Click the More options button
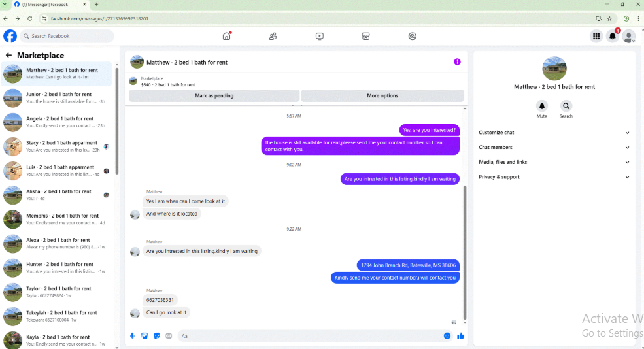This screenshot has width=644, height=349. (382, 95)
